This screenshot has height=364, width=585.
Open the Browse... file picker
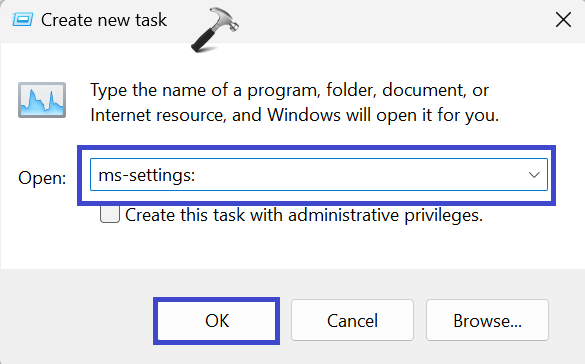487,320
